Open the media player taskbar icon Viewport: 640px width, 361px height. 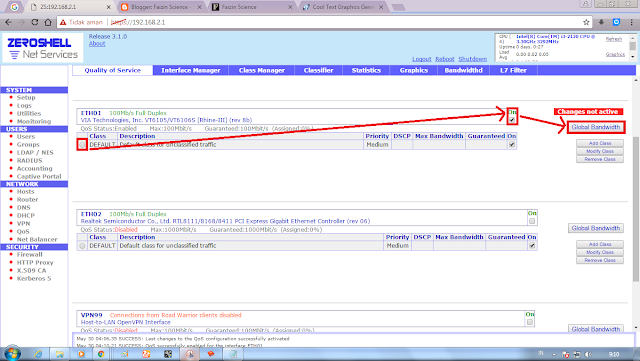point(81,354)
